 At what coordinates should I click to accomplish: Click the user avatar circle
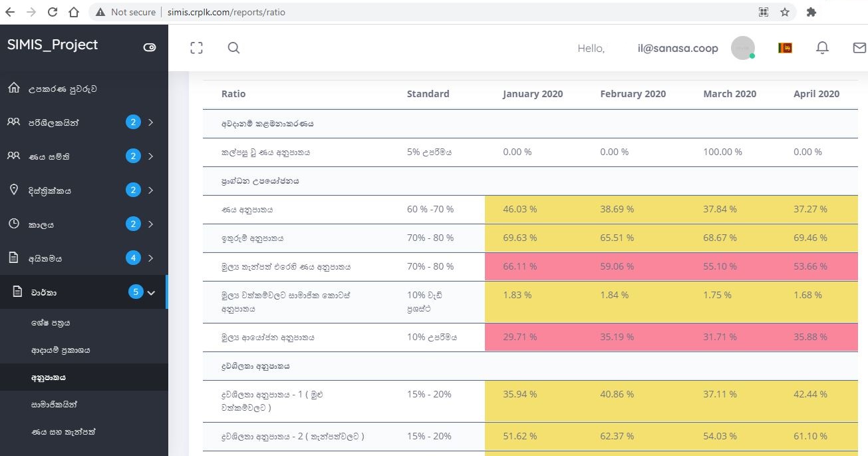click(x=742, y=48)
